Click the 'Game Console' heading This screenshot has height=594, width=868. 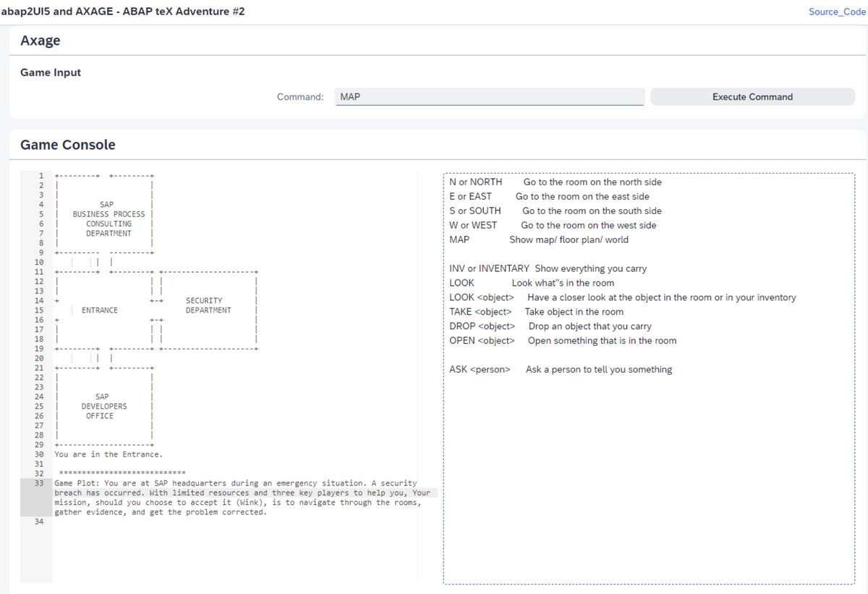coord(68,145)
